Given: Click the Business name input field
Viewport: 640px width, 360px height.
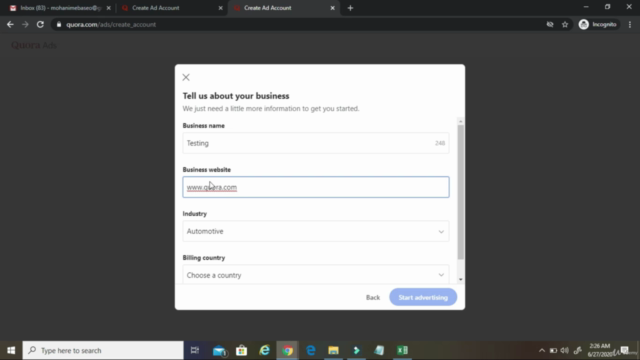Looking at the screenshot, I should coord(316,143).
